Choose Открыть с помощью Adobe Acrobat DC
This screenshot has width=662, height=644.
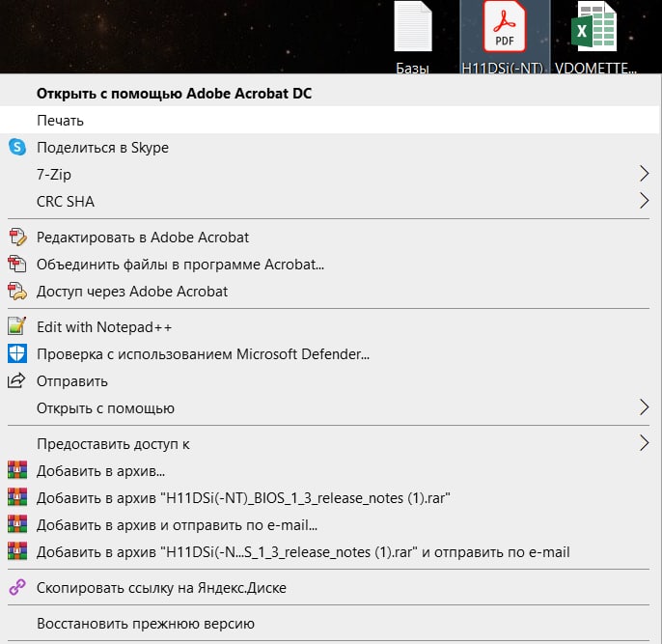click(329, 94)
